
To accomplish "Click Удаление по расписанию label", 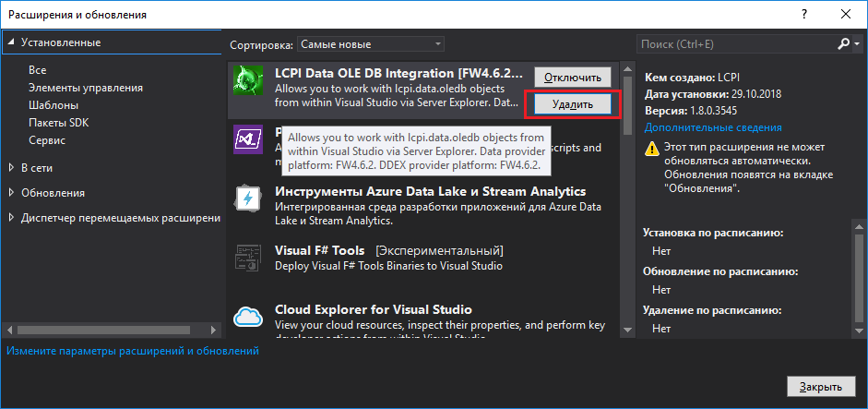I will coord(712,310).
